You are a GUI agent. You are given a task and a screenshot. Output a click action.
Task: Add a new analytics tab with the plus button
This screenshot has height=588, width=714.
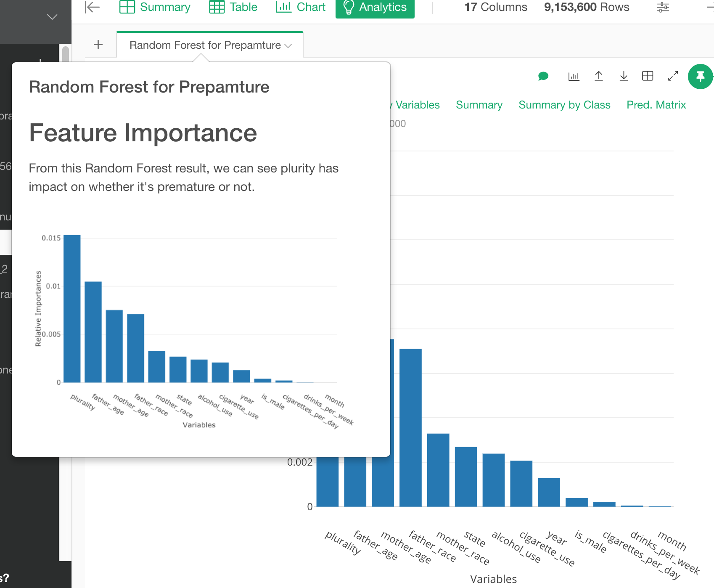click(x=98, y=44)
